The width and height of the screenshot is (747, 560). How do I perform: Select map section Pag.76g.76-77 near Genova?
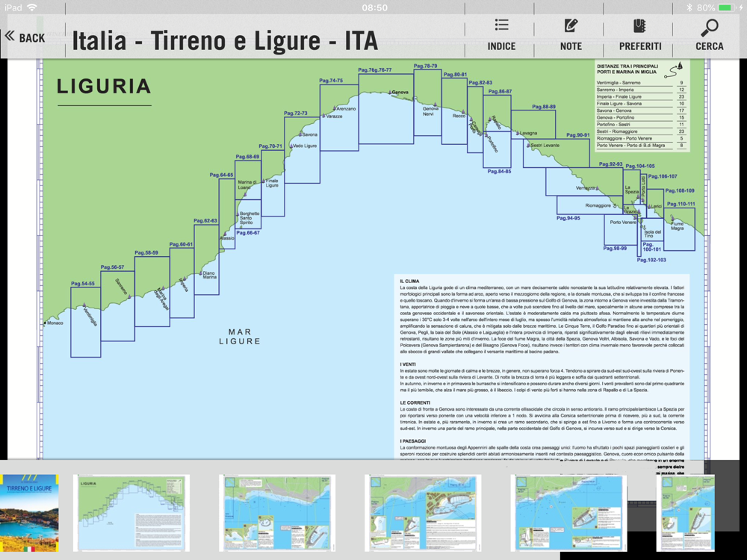point(386,108)
